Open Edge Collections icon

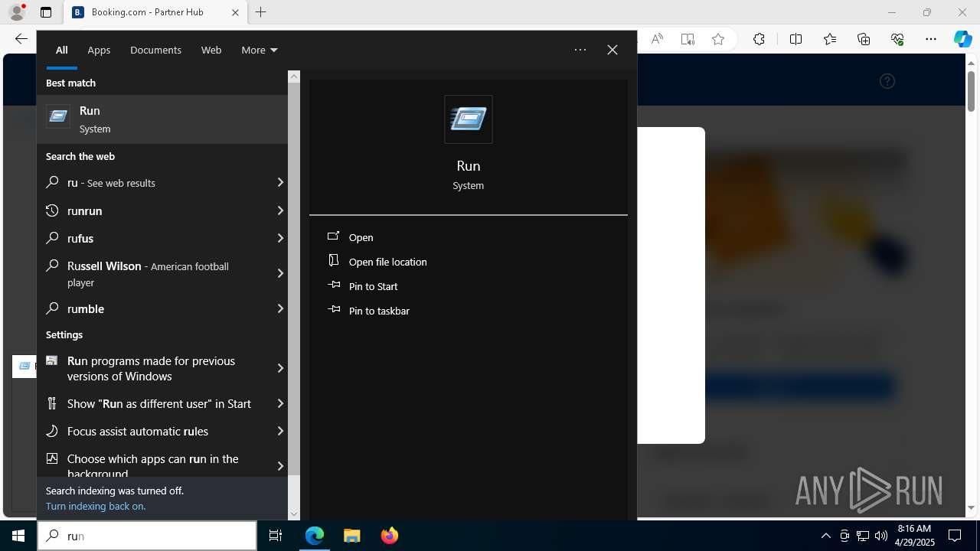point(864,39)
